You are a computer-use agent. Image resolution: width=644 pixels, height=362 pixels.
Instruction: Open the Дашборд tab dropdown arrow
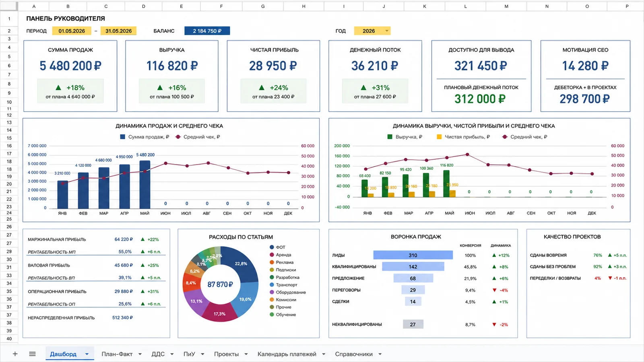click(87, 354)
